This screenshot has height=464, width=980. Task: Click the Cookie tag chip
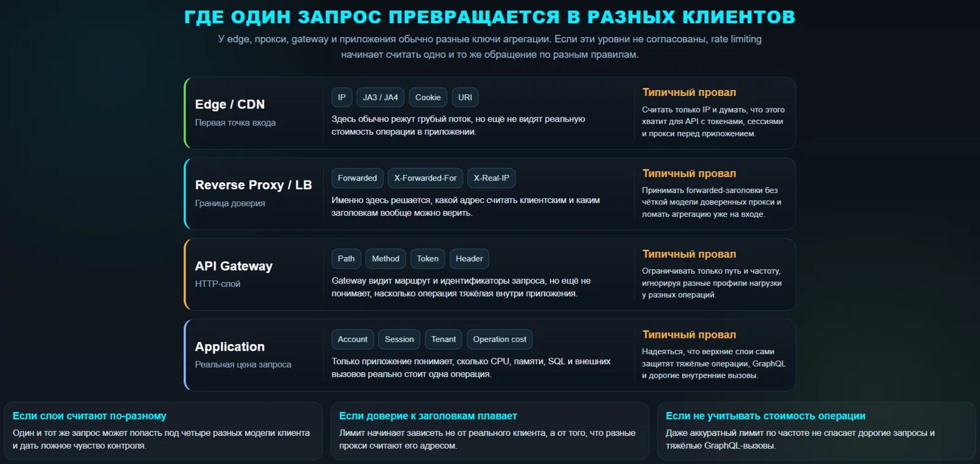[428, 97]
